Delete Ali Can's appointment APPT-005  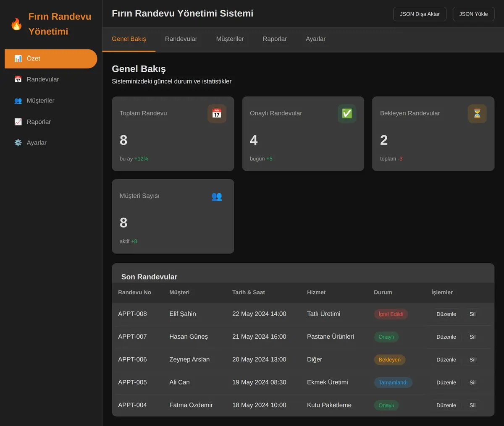pos(472,382)
